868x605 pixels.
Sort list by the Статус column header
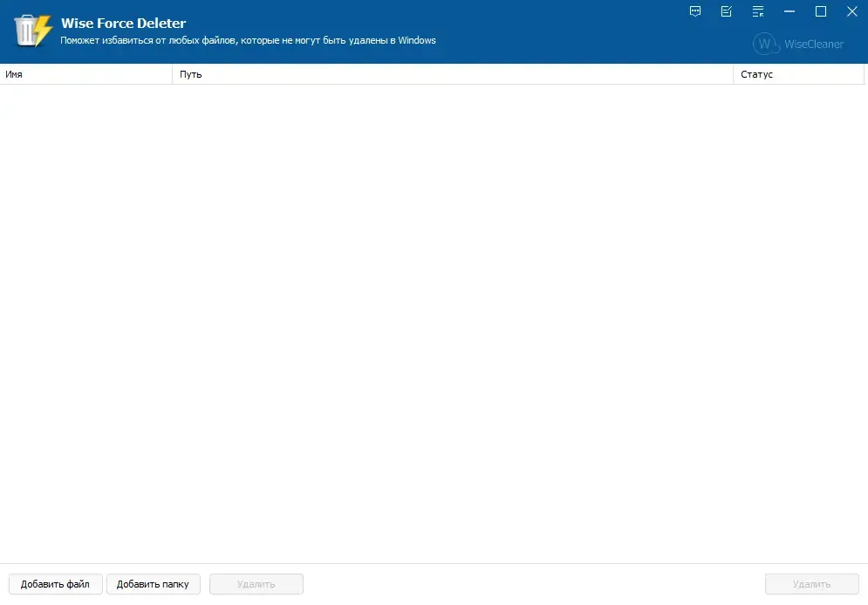[799, 74]
